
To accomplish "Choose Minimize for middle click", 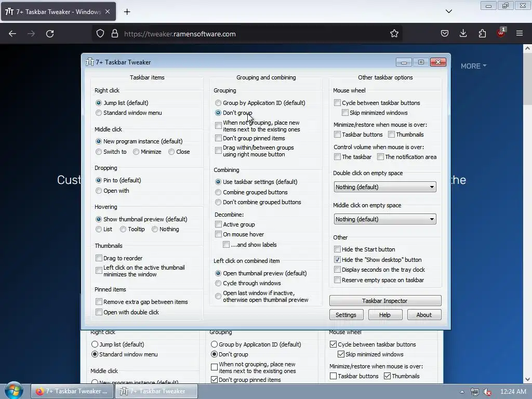I will coord(147,152).
